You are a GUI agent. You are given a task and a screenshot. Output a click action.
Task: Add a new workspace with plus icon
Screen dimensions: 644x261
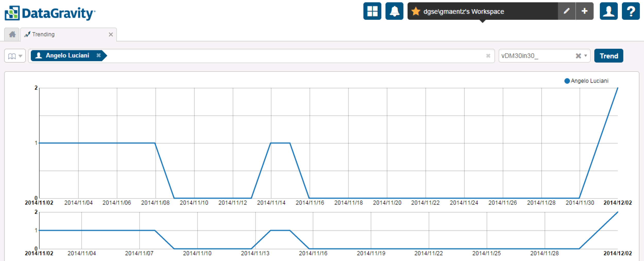pos(585,11)
